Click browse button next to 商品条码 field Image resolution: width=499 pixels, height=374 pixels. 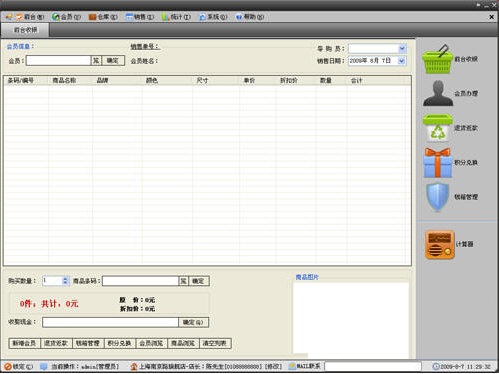pyautogui.click(x=184, y=281)
